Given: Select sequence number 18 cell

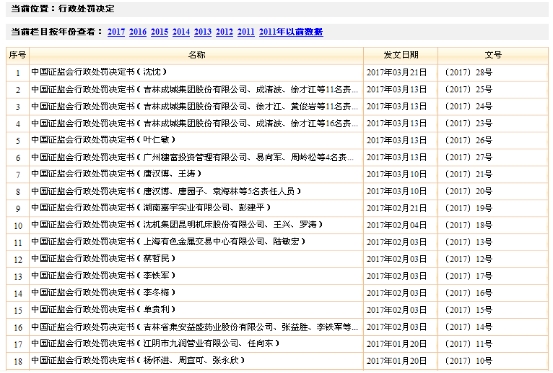Looking at the screenshot, I should point(18,361).
